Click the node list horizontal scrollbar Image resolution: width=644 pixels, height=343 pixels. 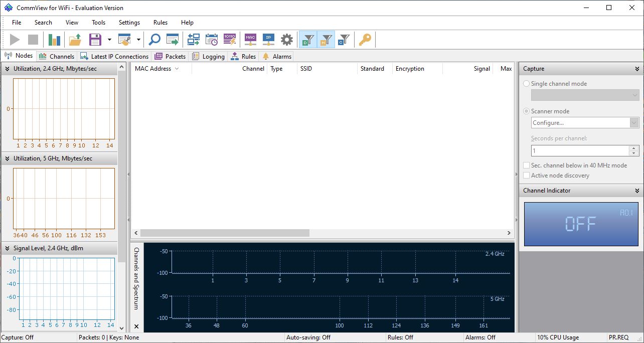pos(225,233)
